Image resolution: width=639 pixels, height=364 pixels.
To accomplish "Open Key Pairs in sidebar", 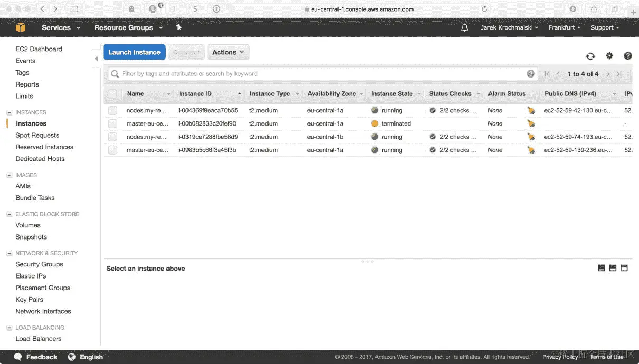I will pyautogui.click(x=29, y=300).
